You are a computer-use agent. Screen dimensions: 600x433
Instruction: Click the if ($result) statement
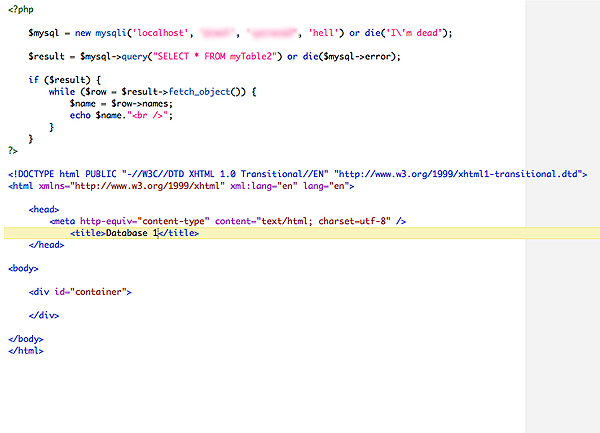click(64, 80)
